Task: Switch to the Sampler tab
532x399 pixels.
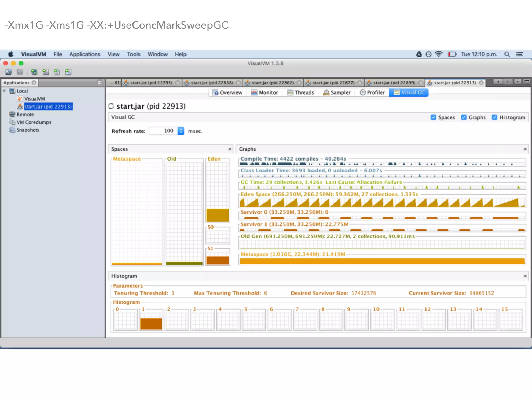Action: click(x=337, y=92)
